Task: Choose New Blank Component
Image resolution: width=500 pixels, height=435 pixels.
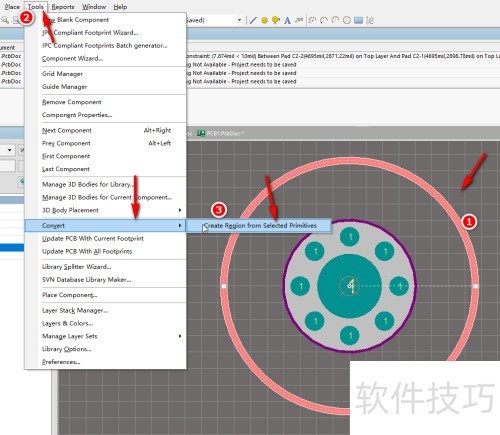Action: coord(105,20)
